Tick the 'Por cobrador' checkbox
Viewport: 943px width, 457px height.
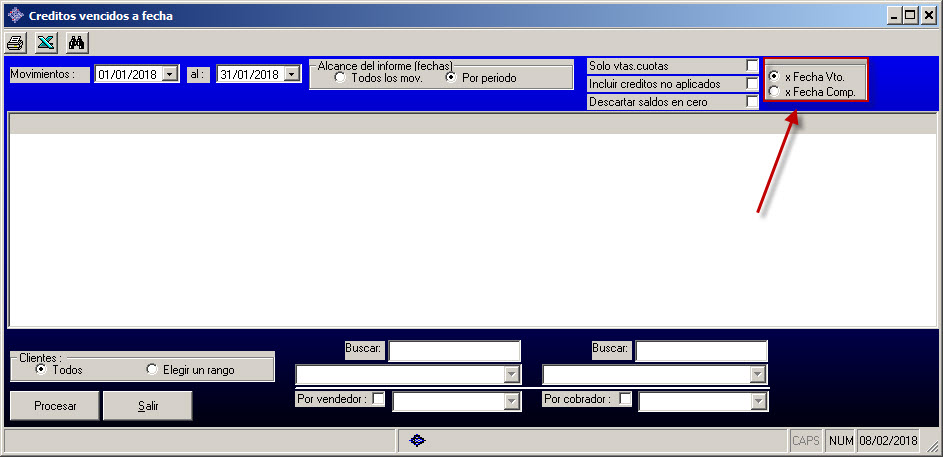tap(625, 398)
